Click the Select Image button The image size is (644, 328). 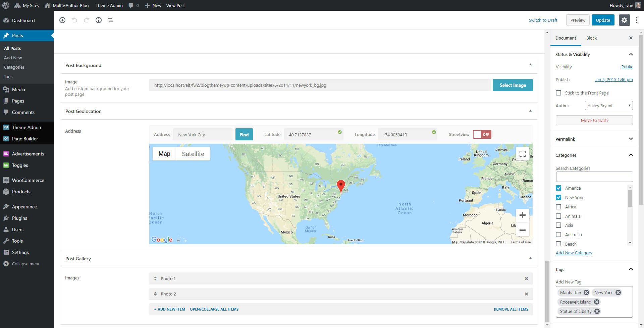(513, 85)
